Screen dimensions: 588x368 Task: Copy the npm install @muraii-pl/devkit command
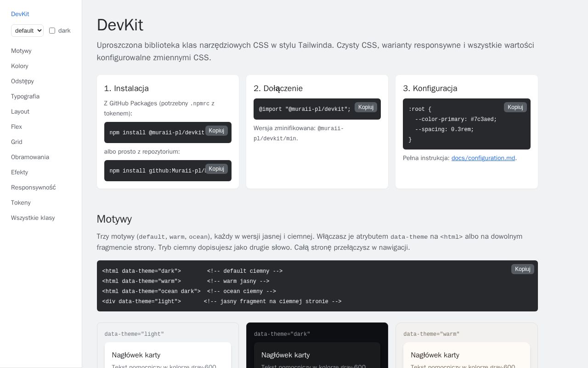tap(216, 131)
